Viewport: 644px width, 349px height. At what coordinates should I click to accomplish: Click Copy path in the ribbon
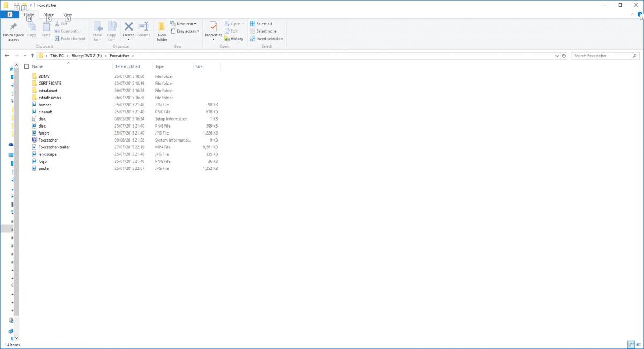pos(67,31)
